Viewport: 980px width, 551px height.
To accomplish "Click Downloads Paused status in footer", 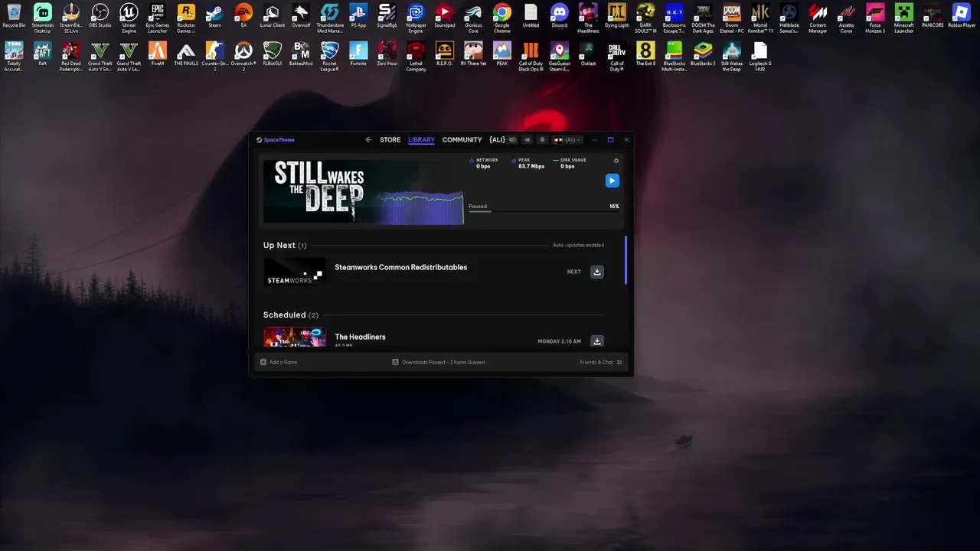I will (438, 362).
